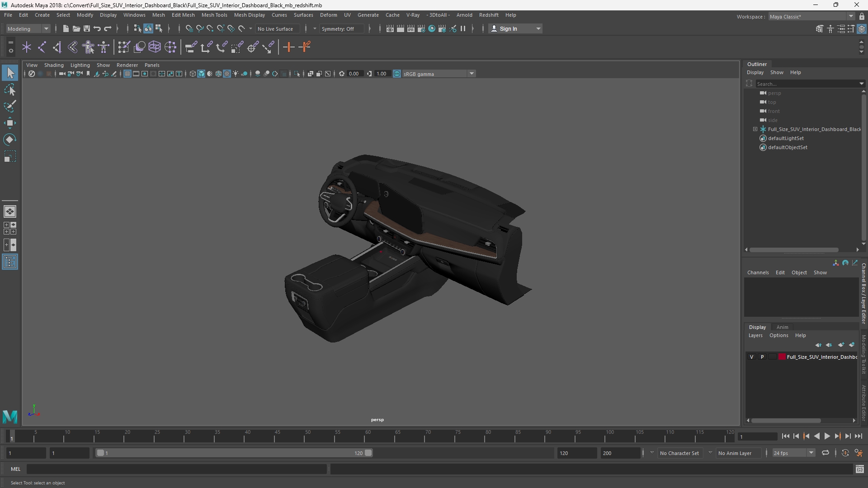This screenshot has width=868, height=488.
Task: Select defaultLightSet in the Outliner
Action: [786, 138]
